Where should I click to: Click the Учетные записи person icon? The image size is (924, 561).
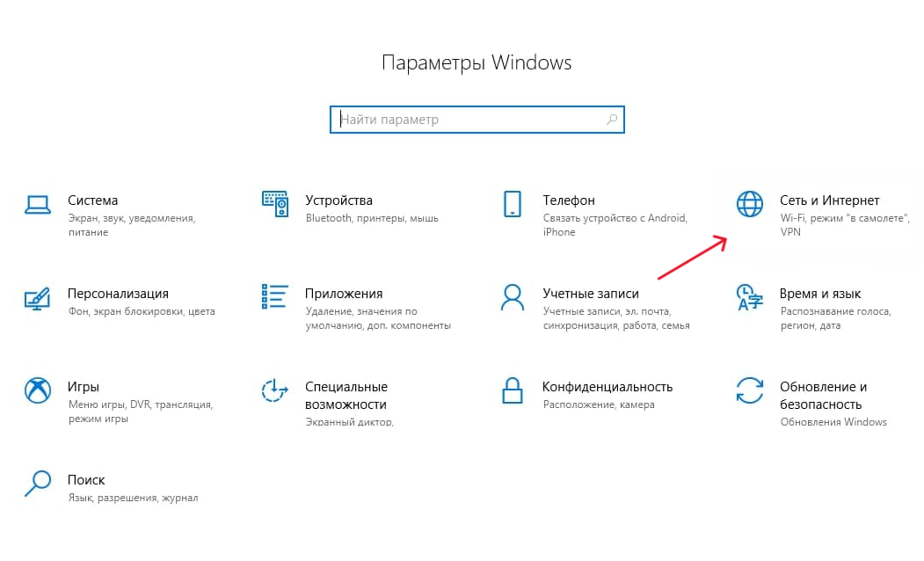tap(512, 297)
